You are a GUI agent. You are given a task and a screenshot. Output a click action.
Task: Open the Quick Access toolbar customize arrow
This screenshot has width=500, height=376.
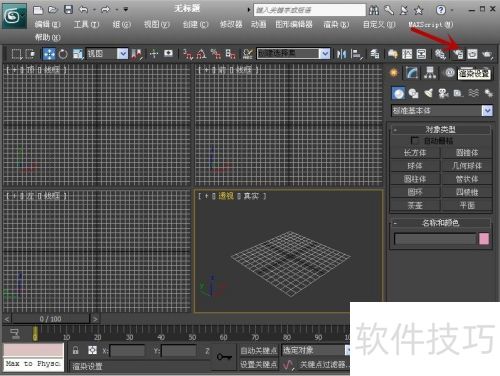(x=126, y=10)
